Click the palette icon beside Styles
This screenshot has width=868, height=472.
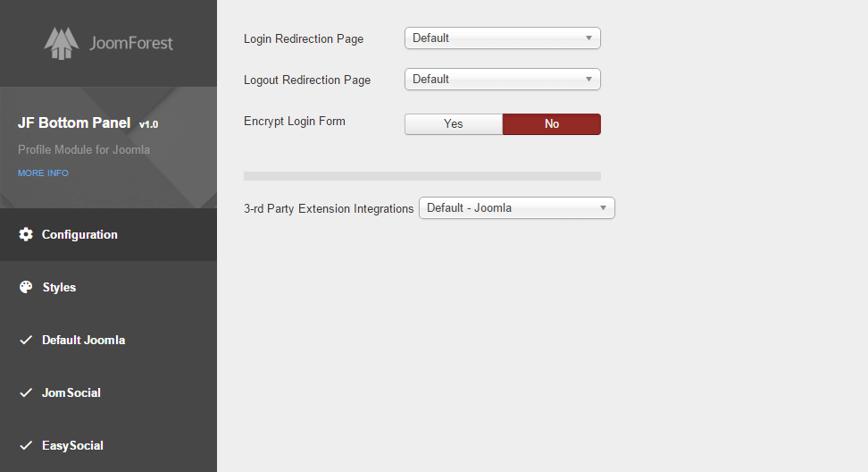click(x=26, y=288)
